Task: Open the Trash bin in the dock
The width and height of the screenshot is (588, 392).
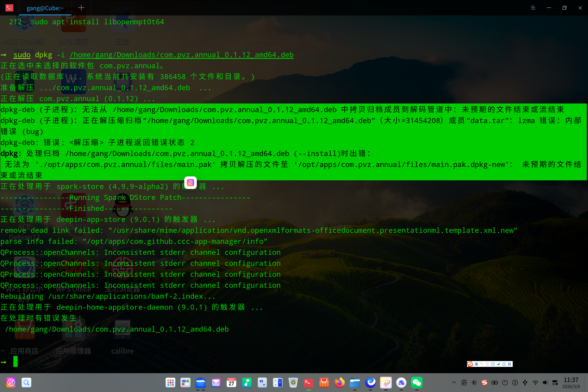Action: click(293, 383)
